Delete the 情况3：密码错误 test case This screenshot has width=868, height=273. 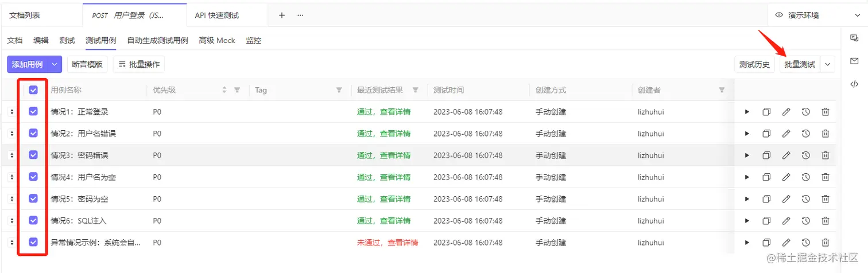pos(826,155)
